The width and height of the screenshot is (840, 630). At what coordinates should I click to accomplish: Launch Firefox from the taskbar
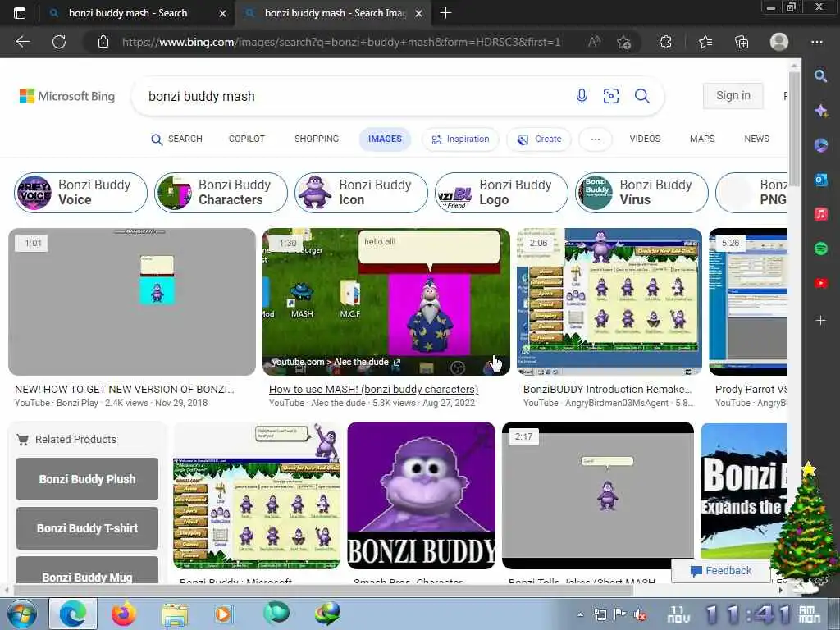124,614
